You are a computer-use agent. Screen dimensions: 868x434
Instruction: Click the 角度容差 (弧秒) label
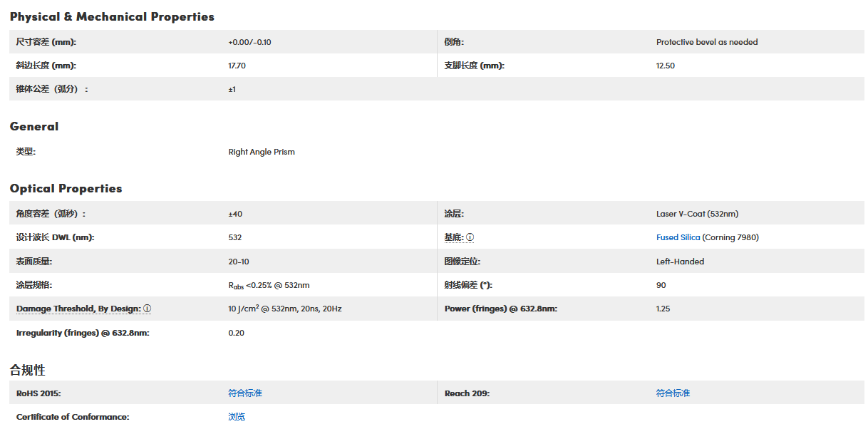(51, 214)
